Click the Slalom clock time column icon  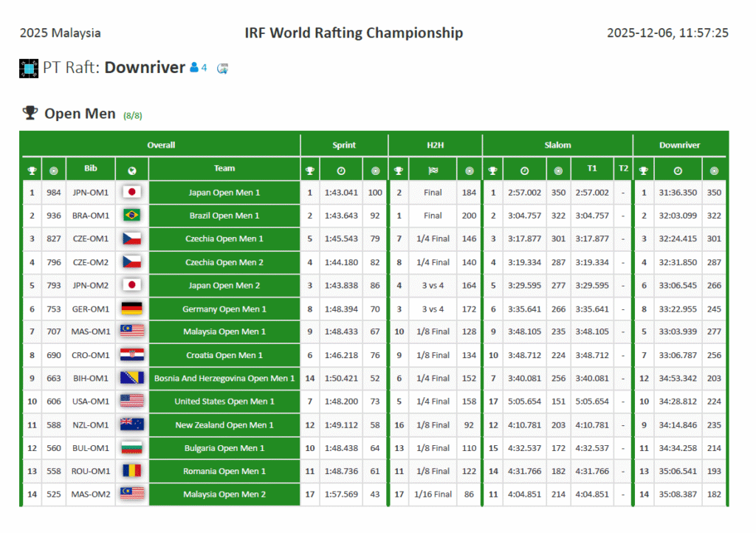pos(523,171)
